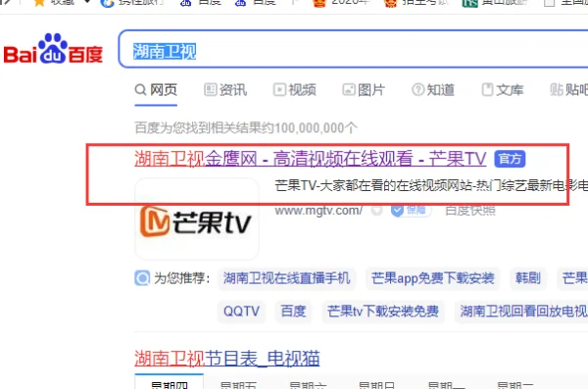
Task: Expand the small arrow beside www.mgtv.com
Action: pos(377,211)
